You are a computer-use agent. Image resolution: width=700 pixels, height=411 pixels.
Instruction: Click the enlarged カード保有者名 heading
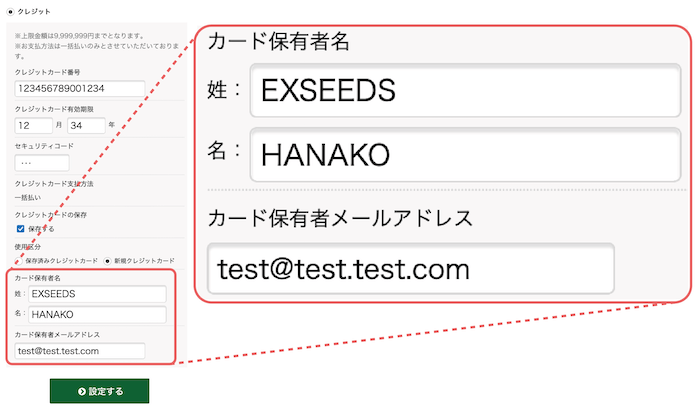coord(277,42)
